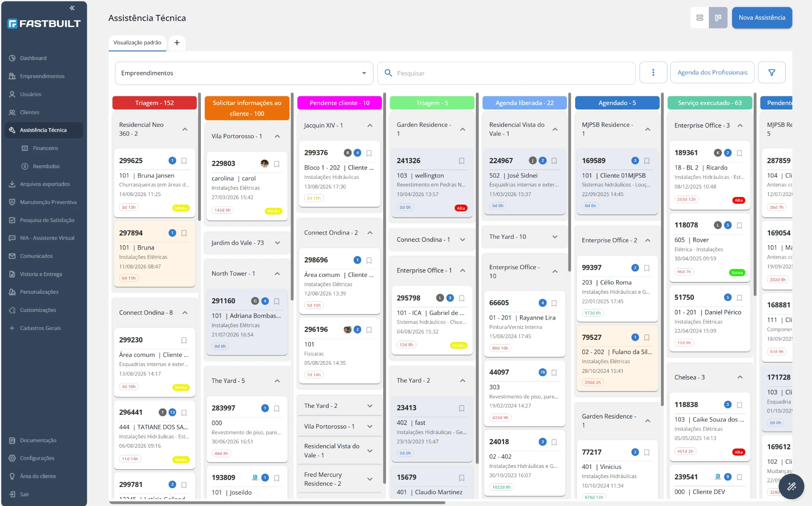Open Área do cliente link

pyautogui.click(x=44, y=476)
